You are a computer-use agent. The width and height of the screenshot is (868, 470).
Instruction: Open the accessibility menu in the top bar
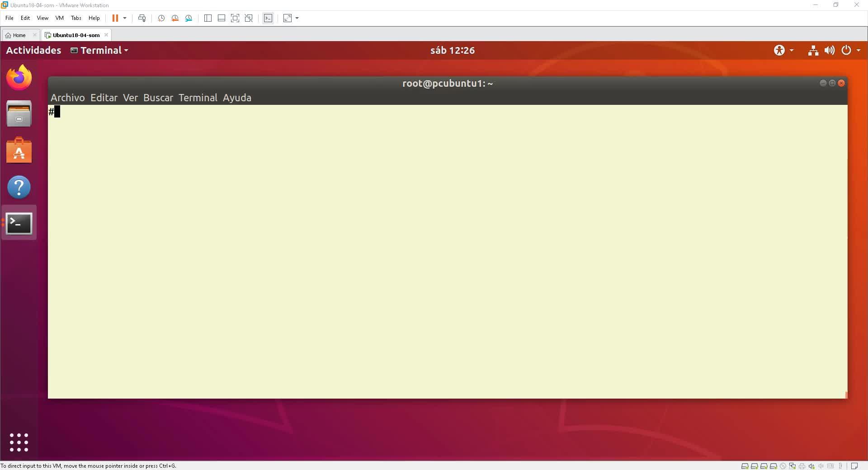point(783,50)
